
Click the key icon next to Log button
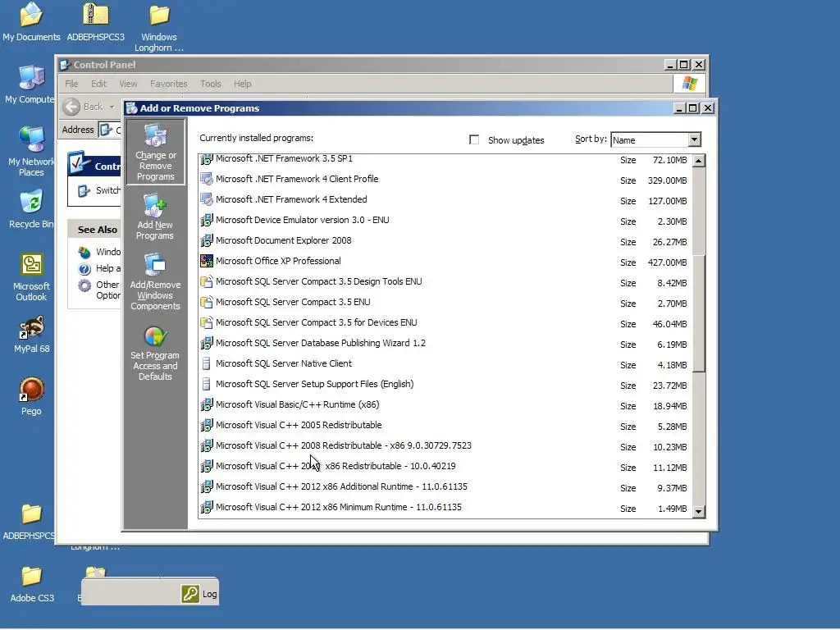point(190,594)
